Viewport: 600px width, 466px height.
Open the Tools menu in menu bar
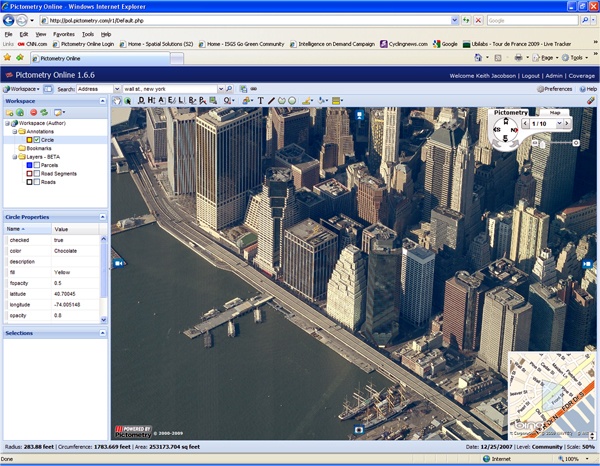[x=88, y=34]
